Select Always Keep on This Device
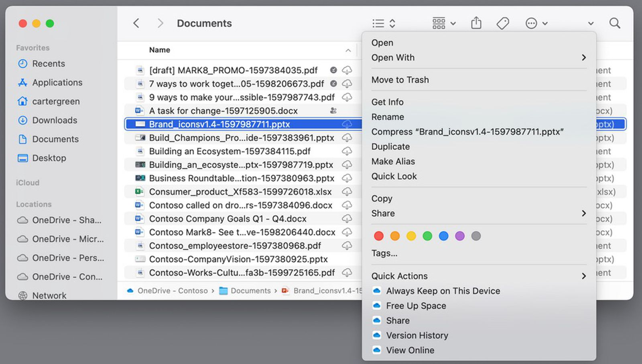 [x=443, y=291]
